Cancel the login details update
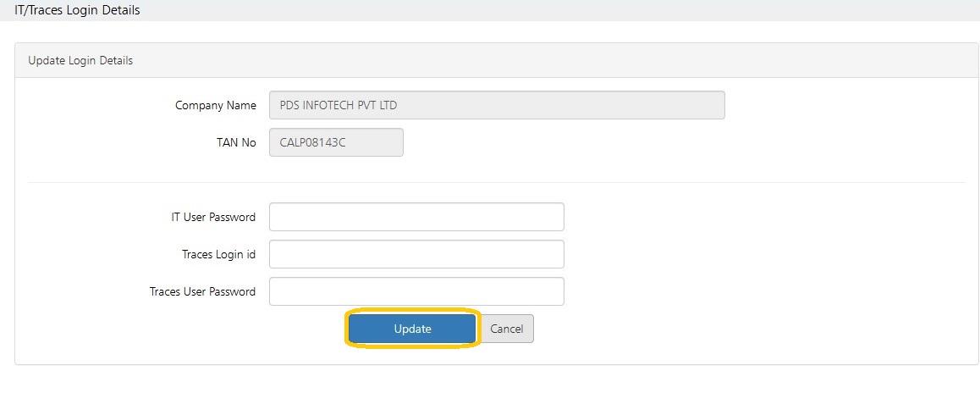The width and height of the screenshot is (980, 415). click(x=506, y=329)
